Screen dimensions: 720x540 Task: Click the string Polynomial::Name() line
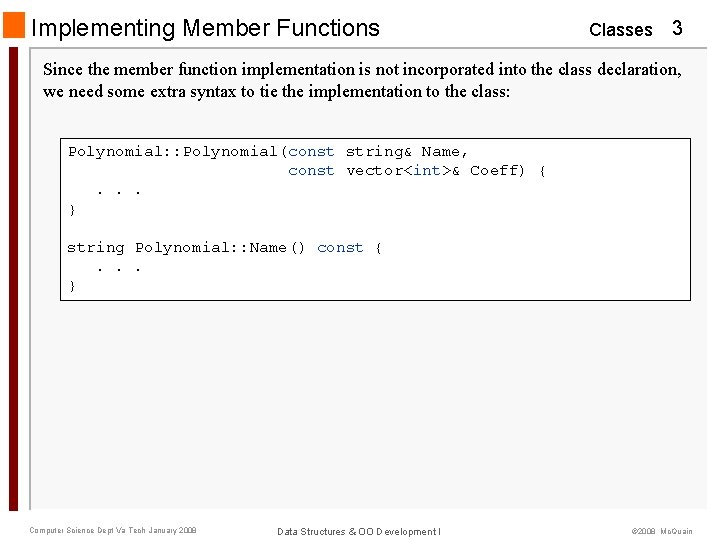224,248
